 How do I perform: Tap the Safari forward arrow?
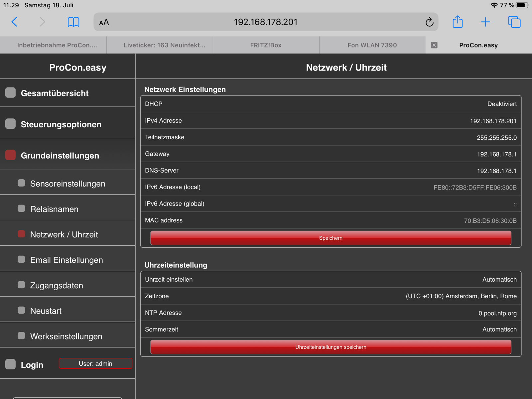42,22
